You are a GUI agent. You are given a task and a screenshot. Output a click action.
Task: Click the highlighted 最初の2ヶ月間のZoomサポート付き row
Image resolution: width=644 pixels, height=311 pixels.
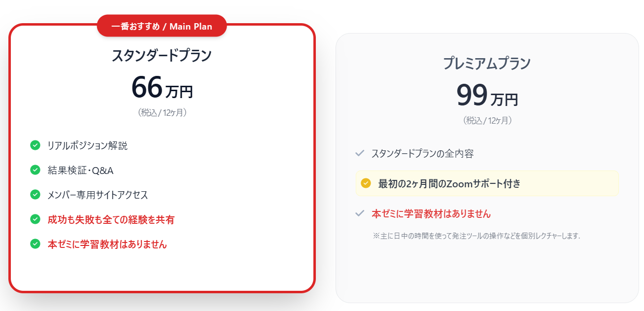pos(487,183)
